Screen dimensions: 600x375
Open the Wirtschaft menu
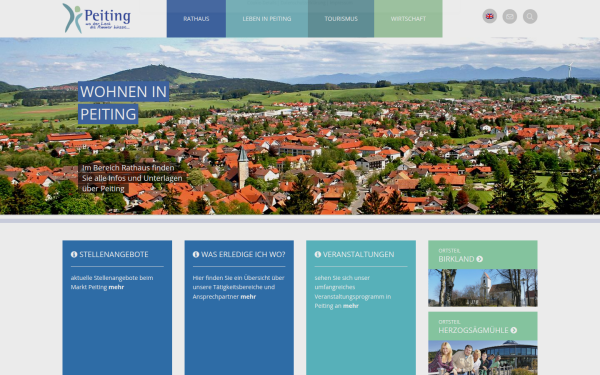(x=408, y=19)
